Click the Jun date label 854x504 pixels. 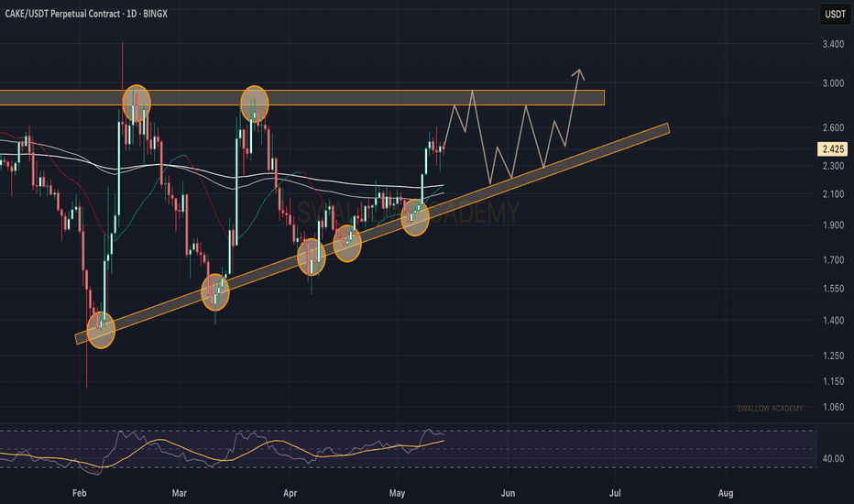pyautogui.click(x=508, y=493)
